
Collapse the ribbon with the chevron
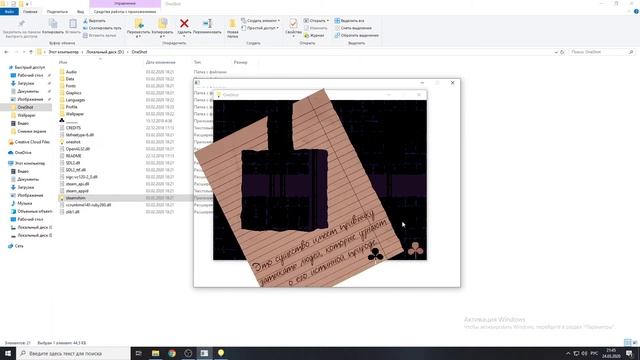tap(629, 12)
